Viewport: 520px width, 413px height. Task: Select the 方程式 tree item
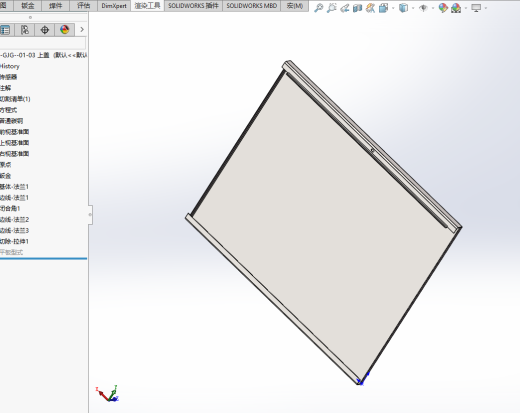point(9,110)
